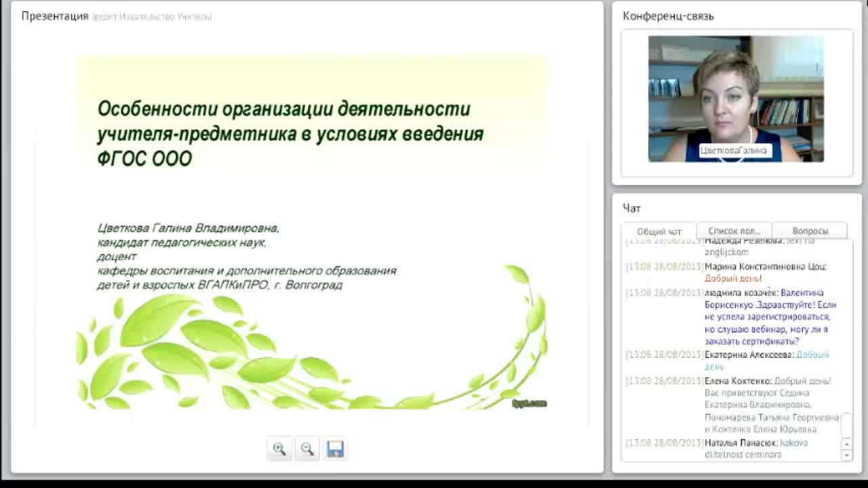868x488 pixels.
Task: Switch to the Общий чат tab
Action: pos(659,231)
